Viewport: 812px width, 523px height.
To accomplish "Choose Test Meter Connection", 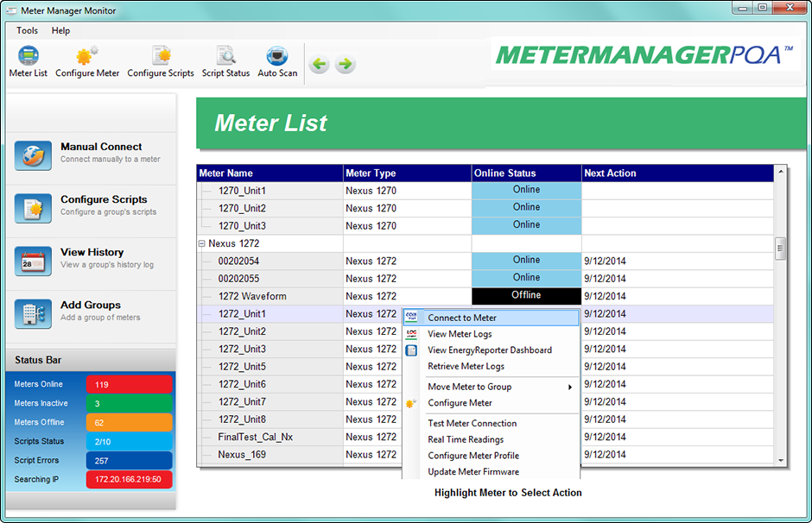I will point(491,423).
